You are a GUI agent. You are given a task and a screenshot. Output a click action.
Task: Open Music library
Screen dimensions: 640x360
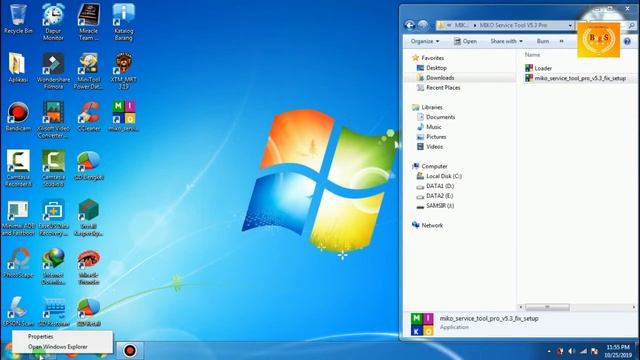429,127
